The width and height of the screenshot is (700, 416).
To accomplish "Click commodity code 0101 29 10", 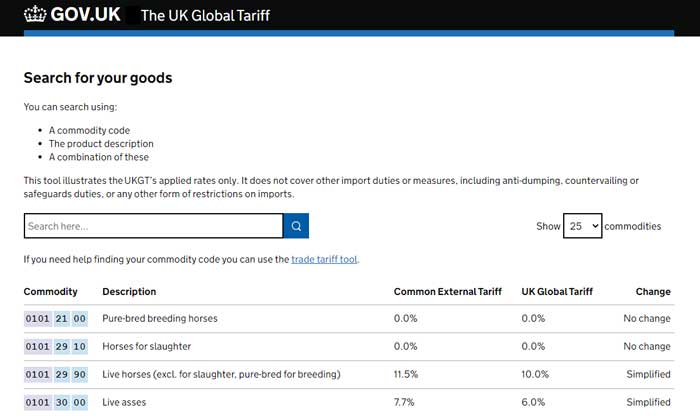I will [x=56, y=346].
